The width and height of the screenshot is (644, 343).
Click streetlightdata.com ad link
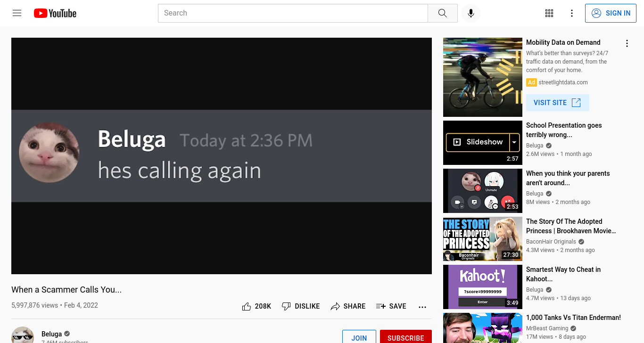(563, 82)
